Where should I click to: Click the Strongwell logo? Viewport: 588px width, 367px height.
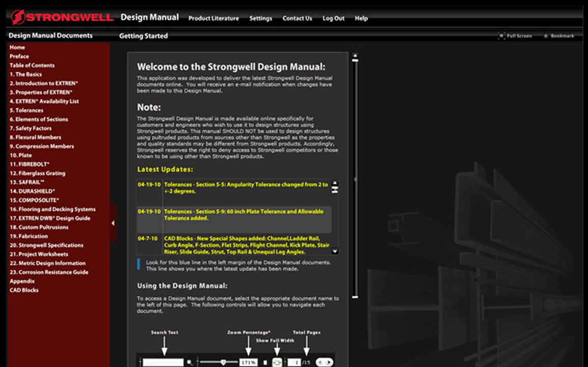[62, 17]
